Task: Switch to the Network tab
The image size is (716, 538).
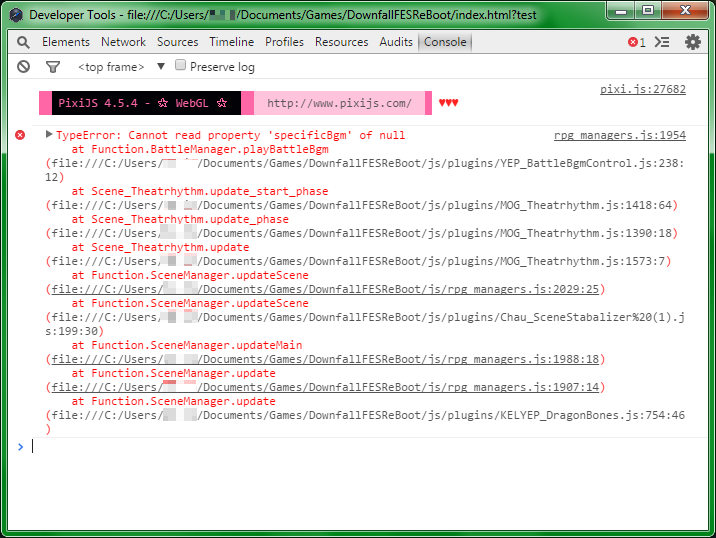Action: point(123,42)
